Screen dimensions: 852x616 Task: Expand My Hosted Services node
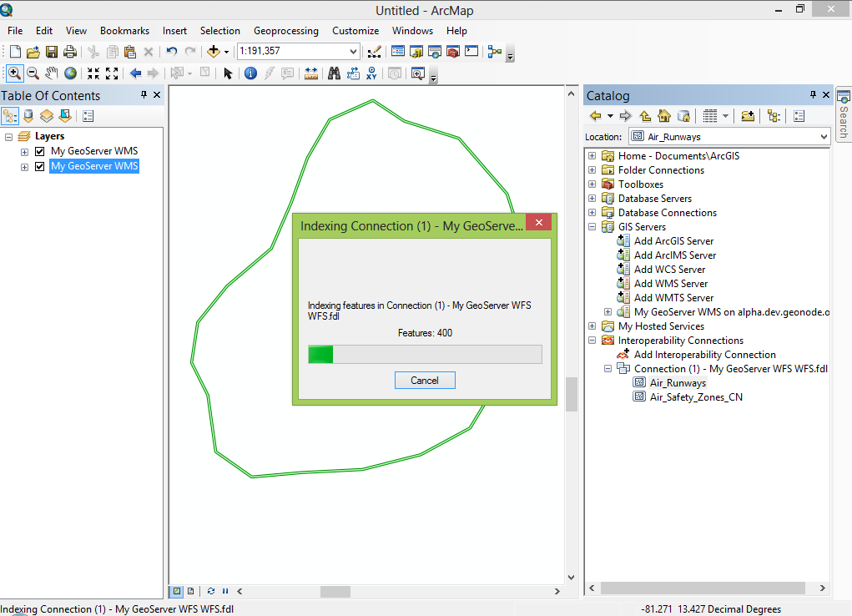[592, 326]
